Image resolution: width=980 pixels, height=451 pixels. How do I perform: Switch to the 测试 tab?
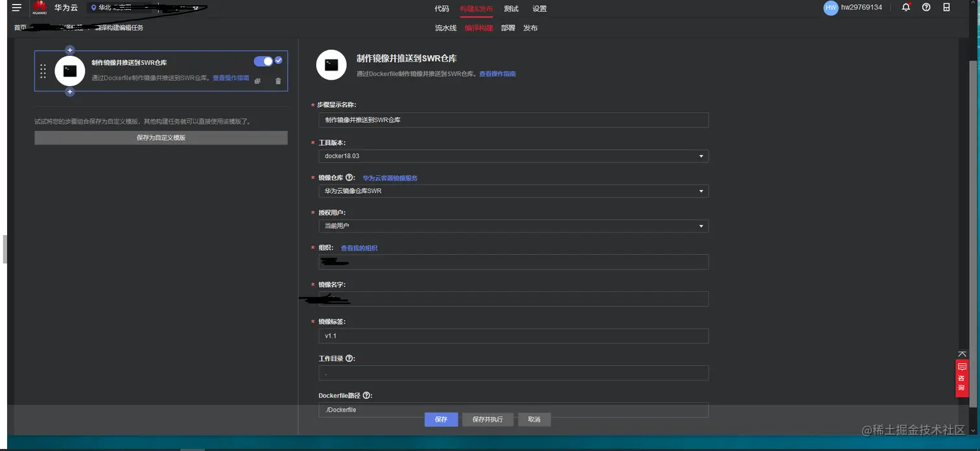point(511,8)
